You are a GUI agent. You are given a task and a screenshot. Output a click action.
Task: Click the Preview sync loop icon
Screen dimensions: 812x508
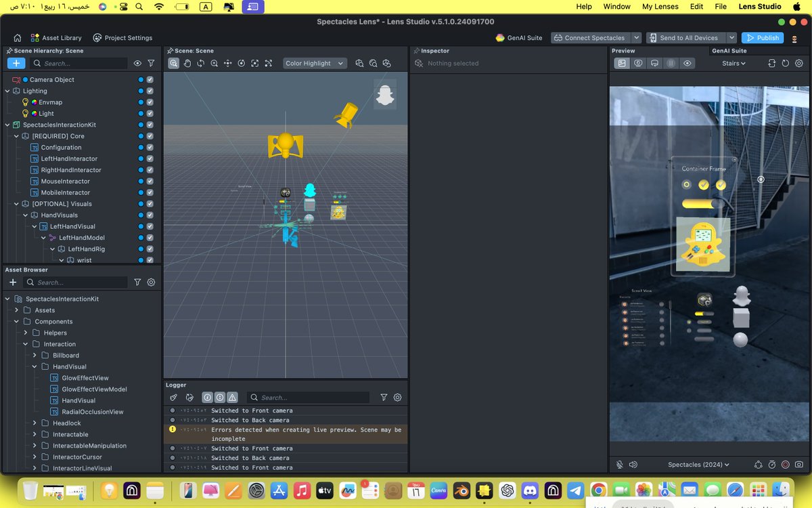[x=771, y=63]
